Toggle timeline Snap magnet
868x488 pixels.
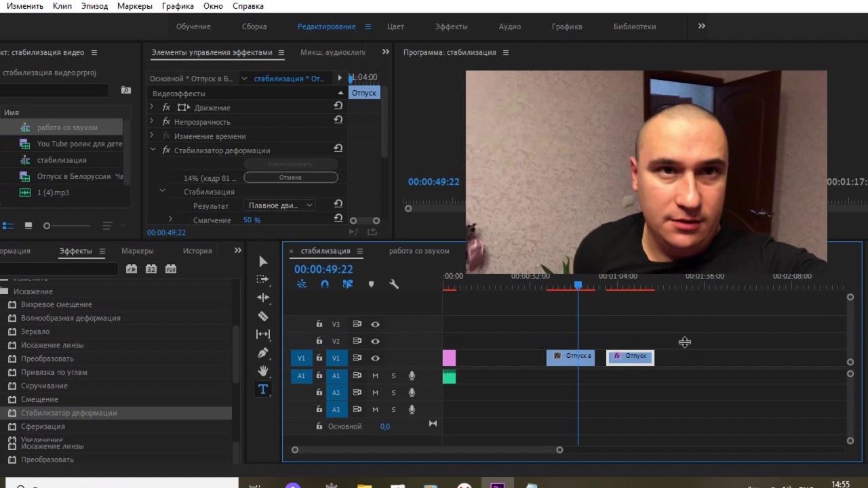325,284
